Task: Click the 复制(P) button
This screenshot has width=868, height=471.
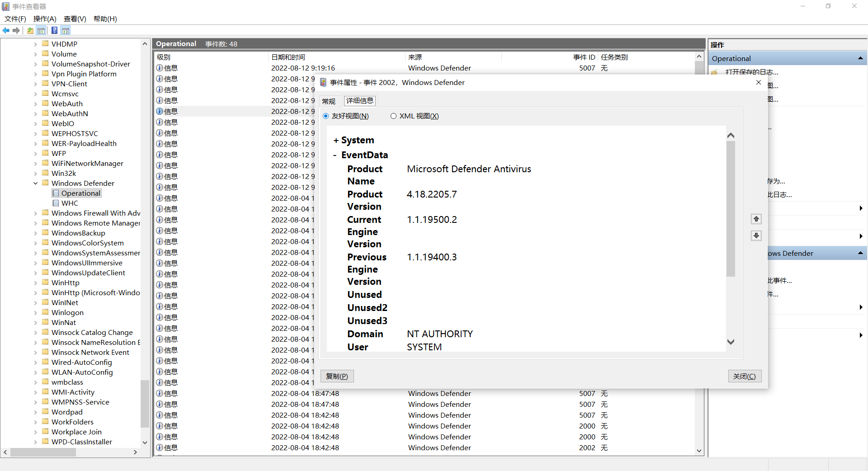Action: pos(337,376)
